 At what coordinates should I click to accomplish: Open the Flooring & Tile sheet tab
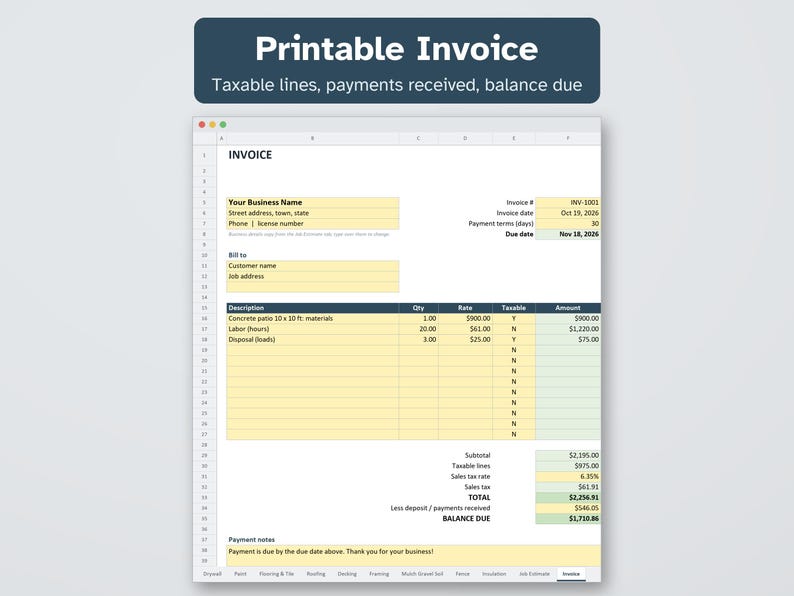tap(276, 574)
